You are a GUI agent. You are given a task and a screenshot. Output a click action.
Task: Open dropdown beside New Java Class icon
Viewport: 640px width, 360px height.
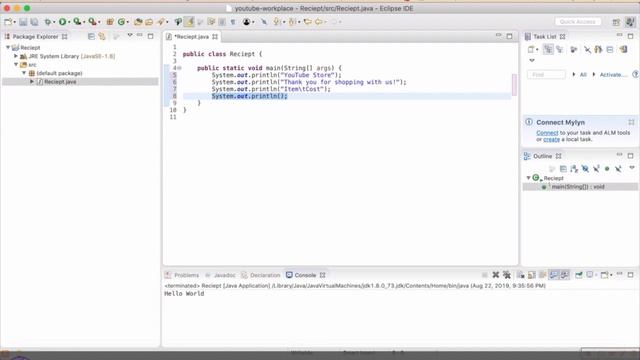(127, 22)
